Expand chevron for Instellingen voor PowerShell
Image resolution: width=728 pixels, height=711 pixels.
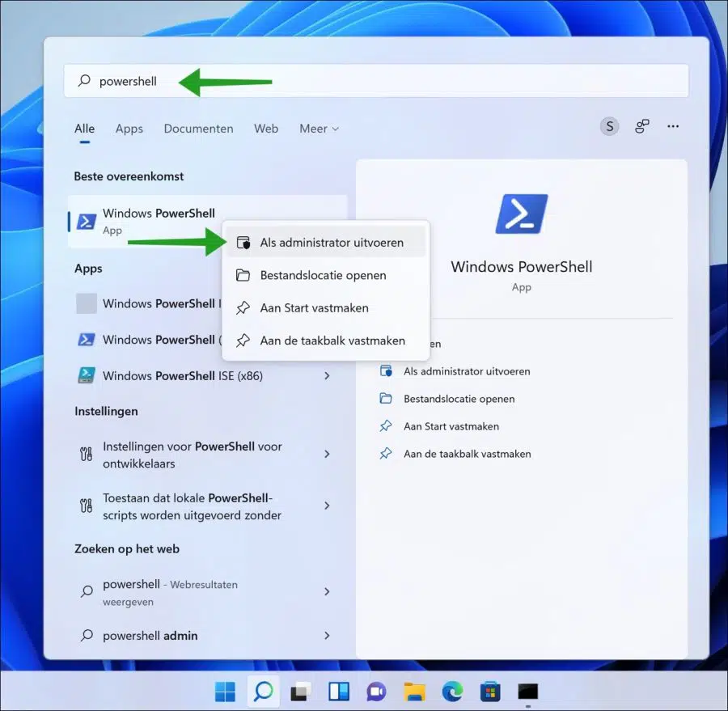(328, 454)
